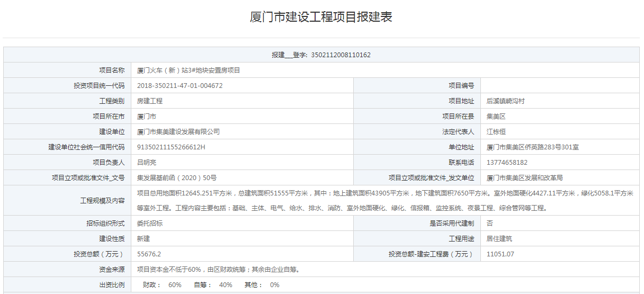Select the value 委托招标
Image resolution: width=644 pixels, height=294 pixels.
tap(150, 224)
